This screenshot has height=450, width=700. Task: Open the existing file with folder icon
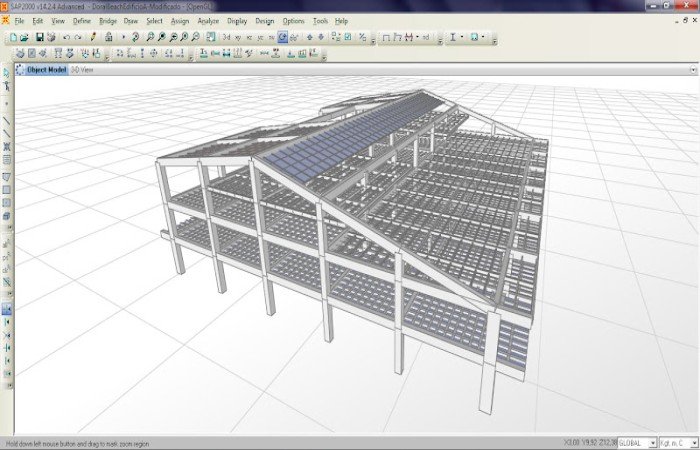(25, 37)
